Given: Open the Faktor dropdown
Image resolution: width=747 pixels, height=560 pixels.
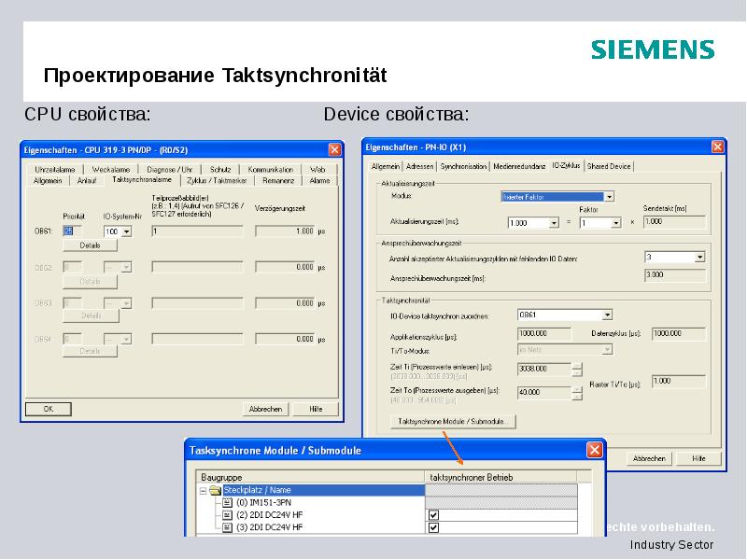Looking at the screenshot, I should [x=617, y=222].
